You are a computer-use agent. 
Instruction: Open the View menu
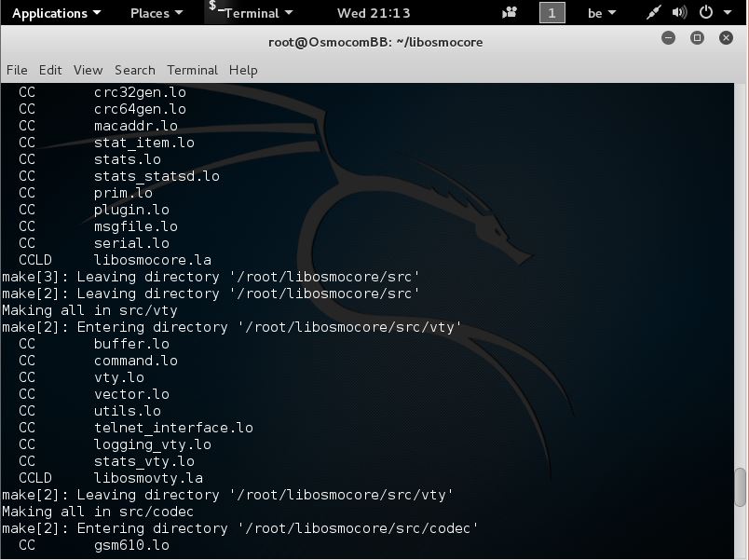[x=88, y=70]
